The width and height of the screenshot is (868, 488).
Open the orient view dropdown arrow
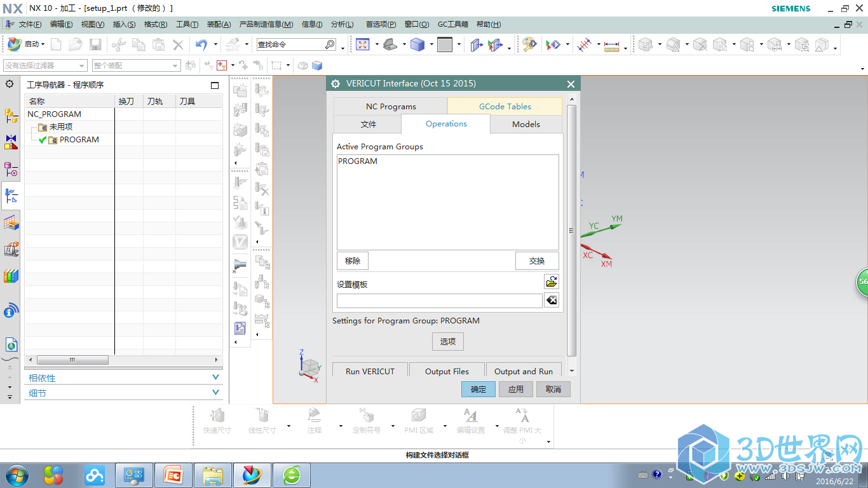coord(404,45)
